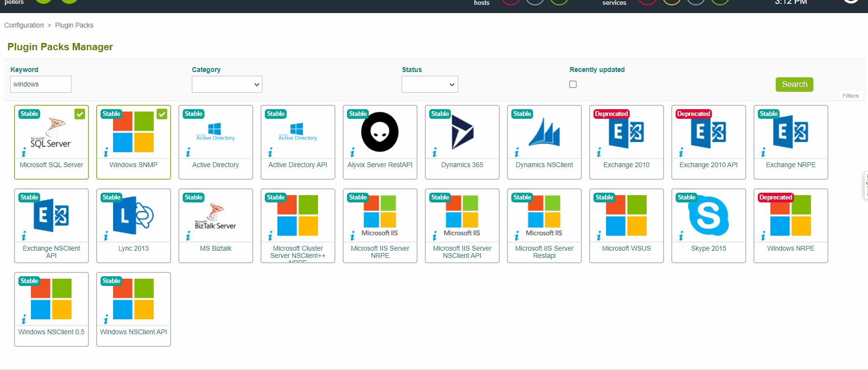Click the Lync 2013 plugin icon
This screenshot has width=868, height=370.
click(133, 216)
